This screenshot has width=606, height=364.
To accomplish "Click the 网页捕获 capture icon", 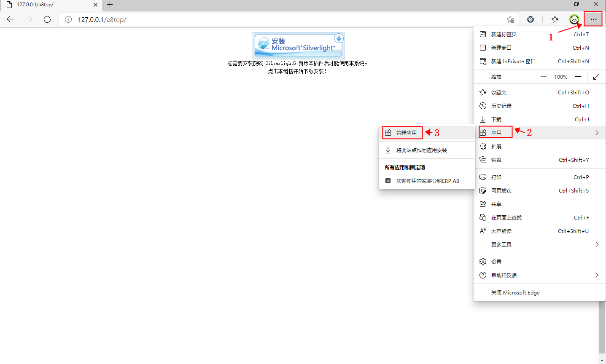I will (x=483, y=190).
